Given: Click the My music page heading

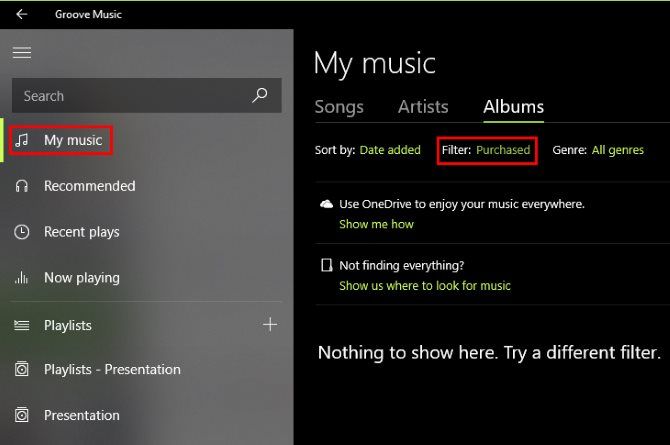Looking at the screenshot, I should click(375, 64).
